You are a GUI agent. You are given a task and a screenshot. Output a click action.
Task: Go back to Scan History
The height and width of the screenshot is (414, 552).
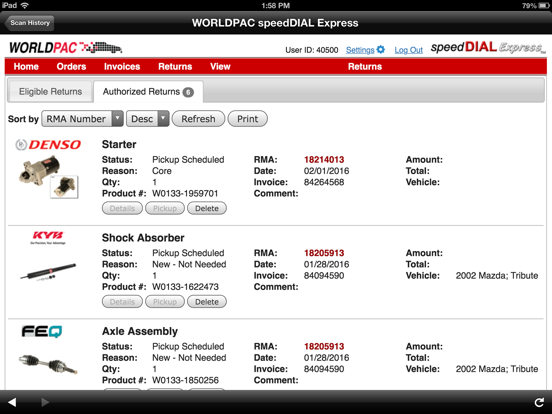pyautogui.click(x=30, y=23)
